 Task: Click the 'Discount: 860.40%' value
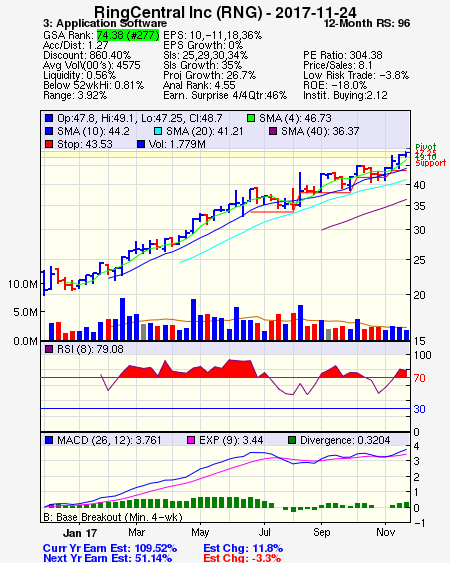click(87, 55)
